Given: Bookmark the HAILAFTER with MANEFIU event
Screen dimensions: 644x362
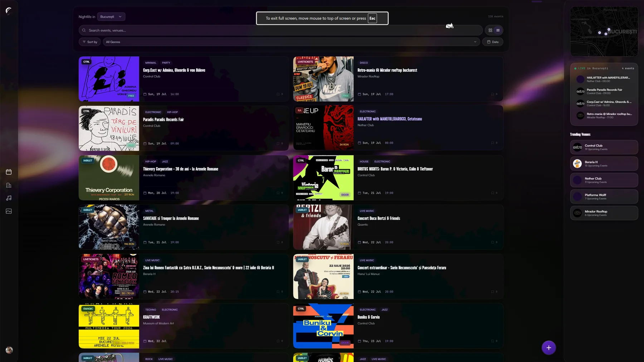Looking at the screenshot, I should coord(494,143).
